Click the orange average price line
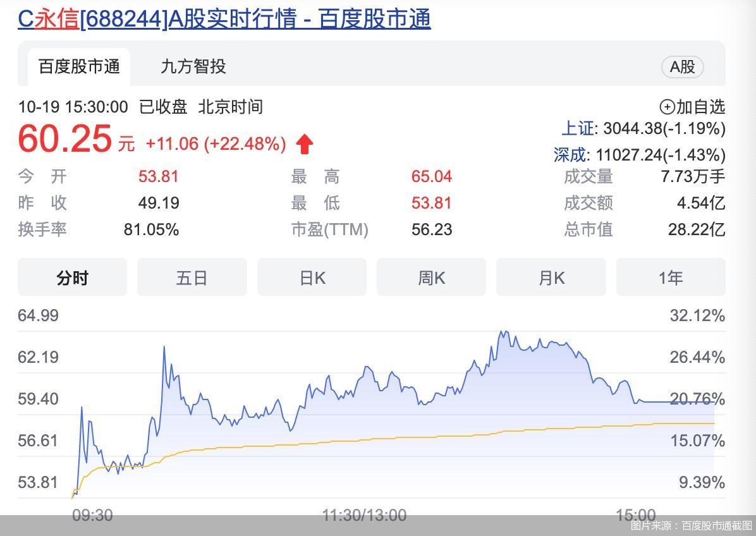The image size is (756, 536). (x=379, y=440)
